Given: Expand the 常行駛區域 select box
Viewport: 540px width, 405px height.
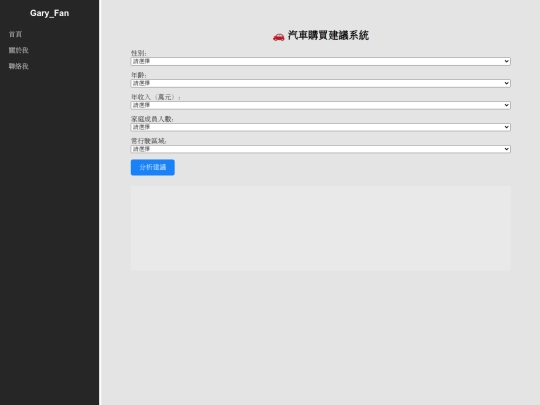Looking at the screenshot, I should tap(320, 149).
